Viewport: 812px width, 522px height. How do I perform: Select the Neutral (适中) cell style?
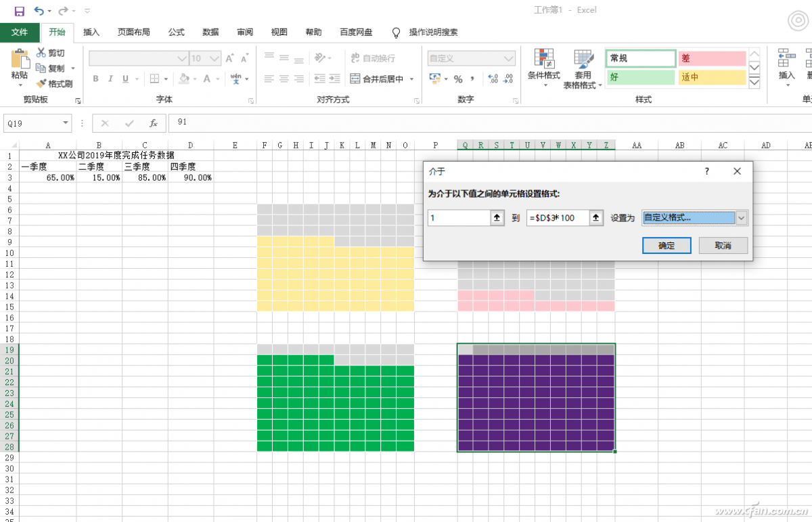click(712, 77)
